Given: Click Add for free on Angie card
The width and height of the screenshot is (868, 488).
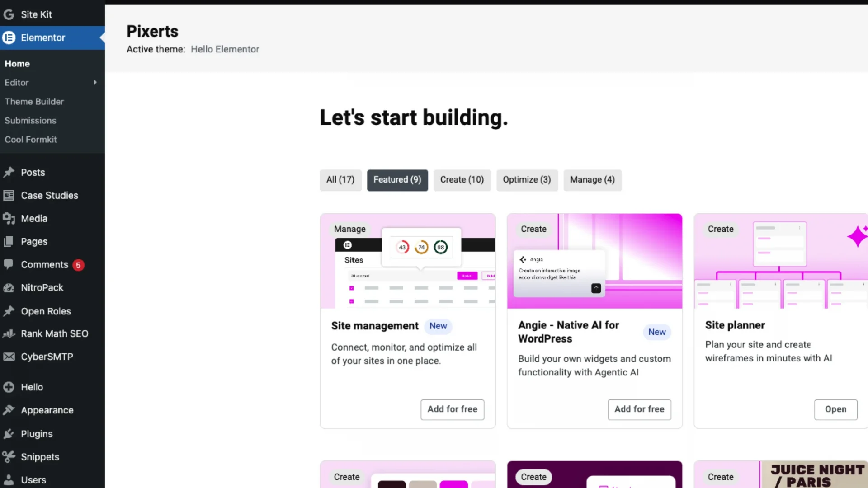Looking at the screenshot, I should [639, 409].
